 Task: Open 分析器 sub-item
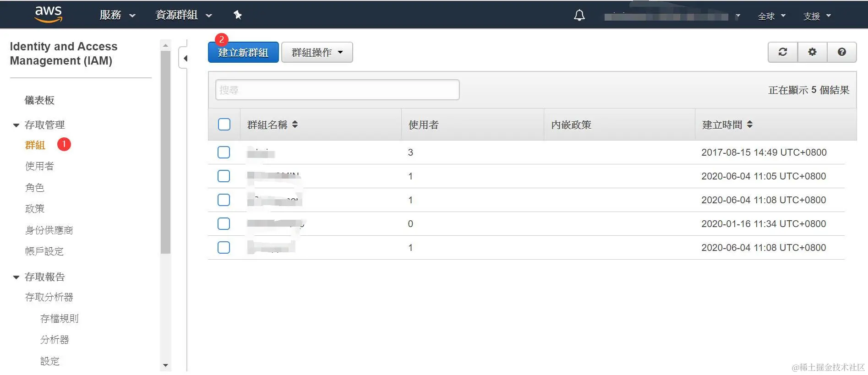55,340
